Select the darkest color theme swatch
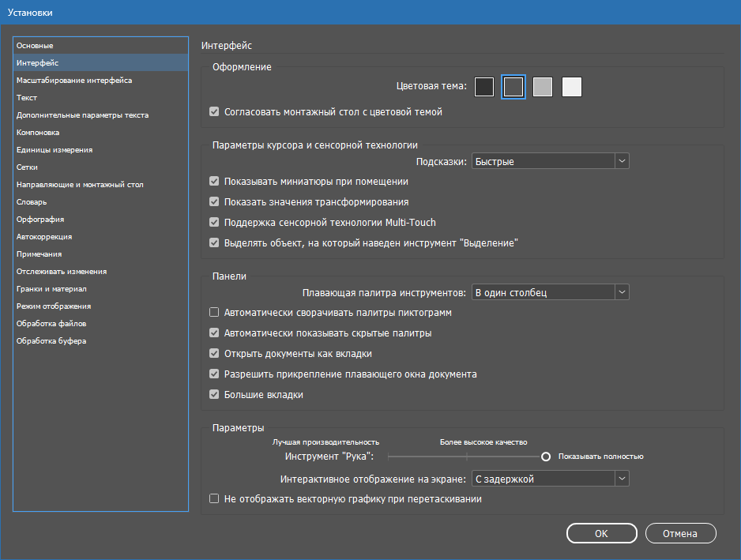The image size is (741, 560). [x=484, y=87]
